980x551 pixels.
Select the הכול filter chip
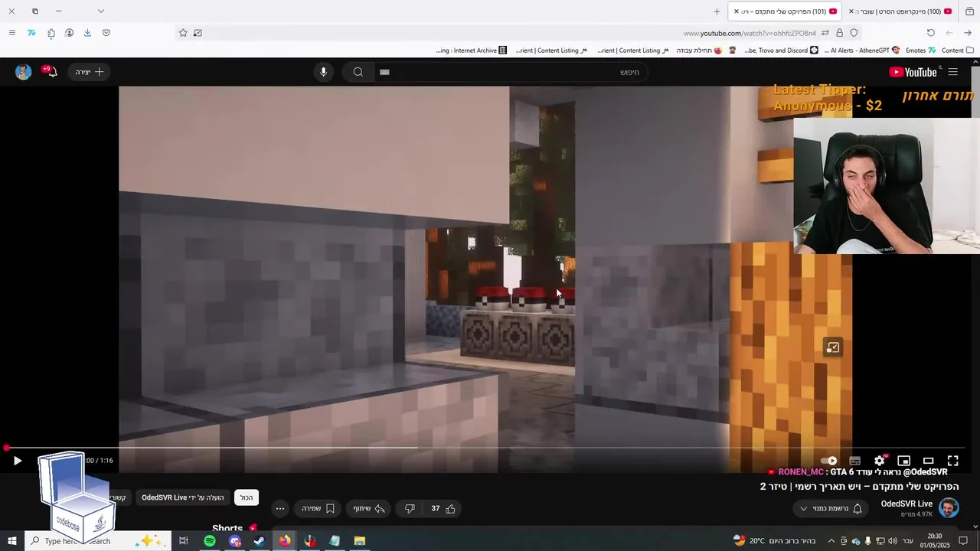point(247,497)
